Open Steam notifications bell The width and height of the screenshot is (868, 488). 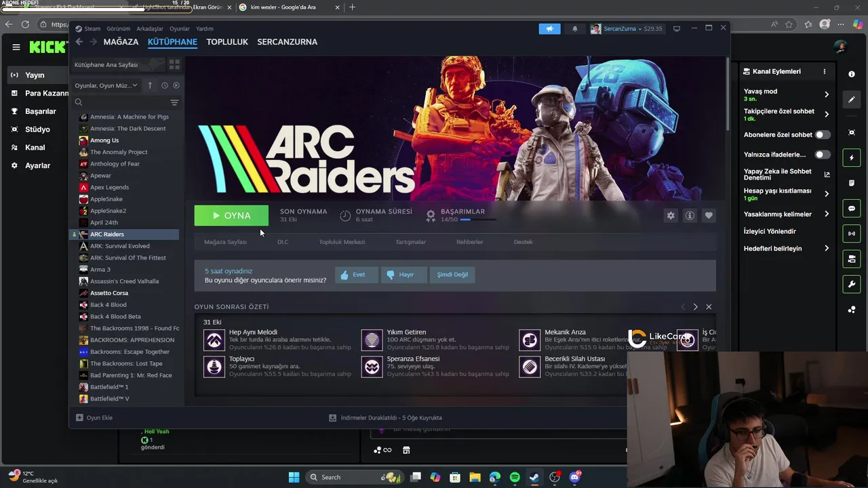[x=575, y=28]
